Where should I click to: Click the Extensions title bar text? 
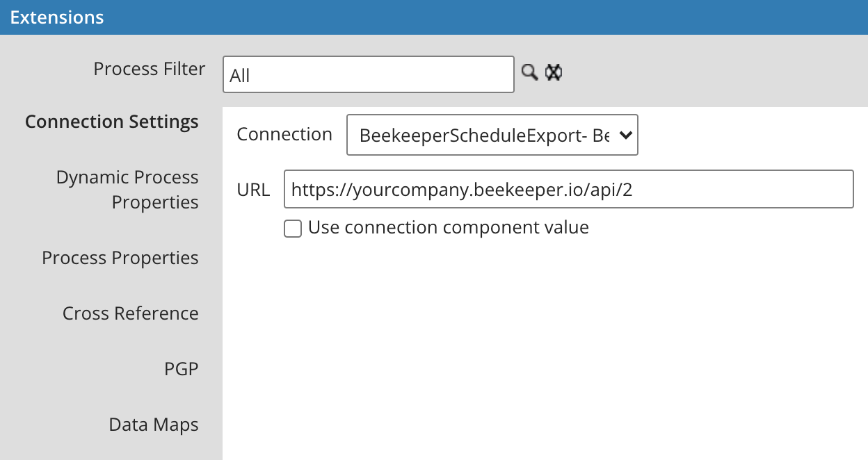(x=57, y=17)
